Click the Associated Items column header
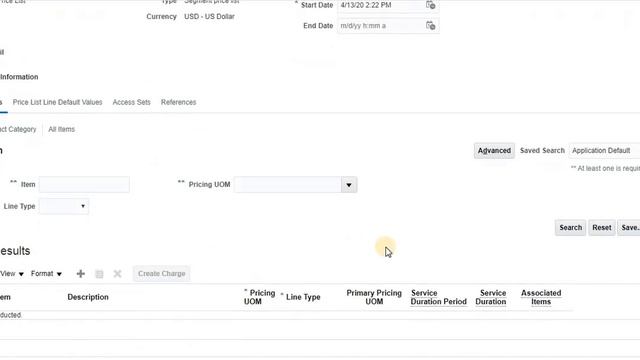This screenshot has width=640, height=360. [x=541, y=297]
